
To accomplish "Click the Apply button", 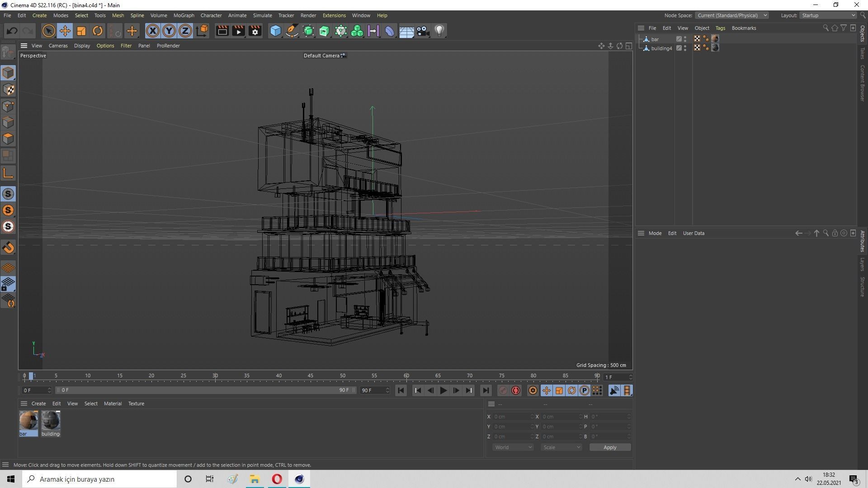I will [610, 447].
